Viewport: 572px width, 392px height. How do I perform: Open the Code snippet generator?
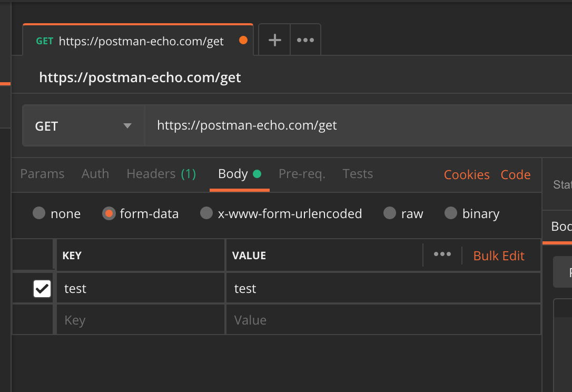pyautogui.click(x=515, y=174)
